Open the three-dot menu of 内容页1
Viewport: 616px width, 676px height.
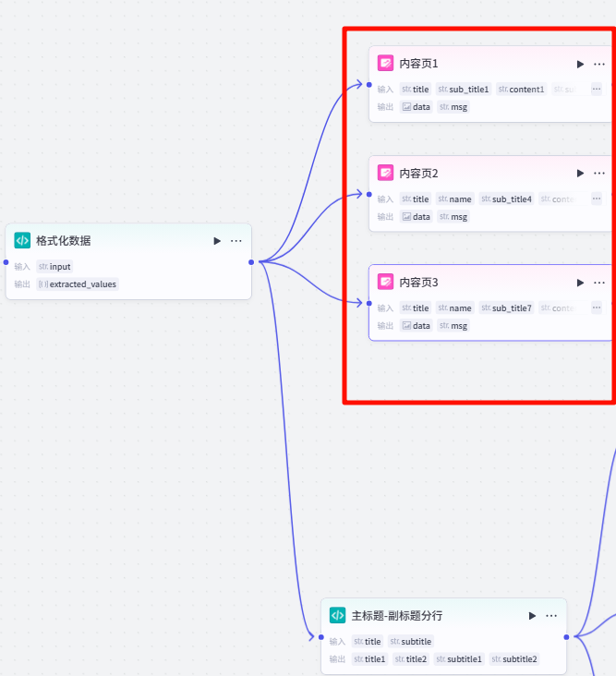(x=599, y=65)
